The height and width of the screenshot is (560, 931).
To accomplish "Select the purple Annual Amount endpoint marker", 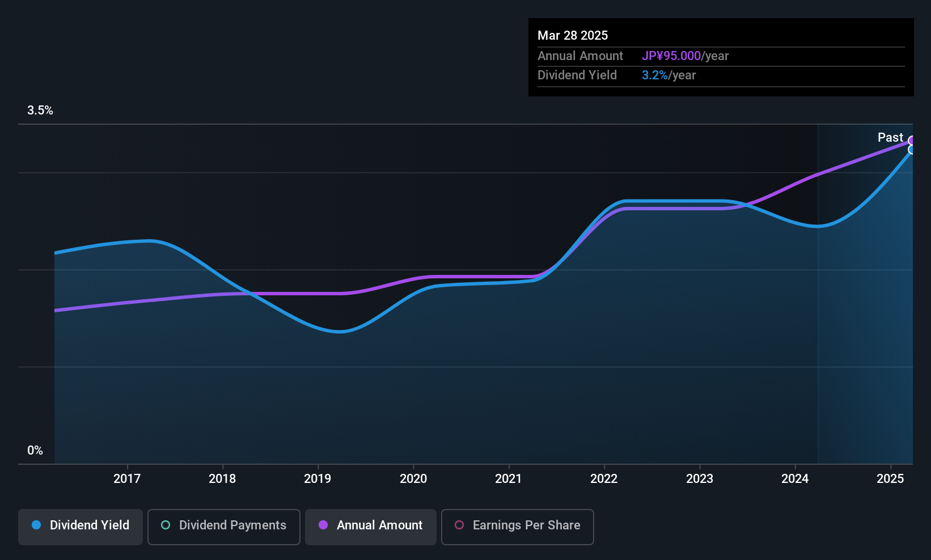I will 912,141.
